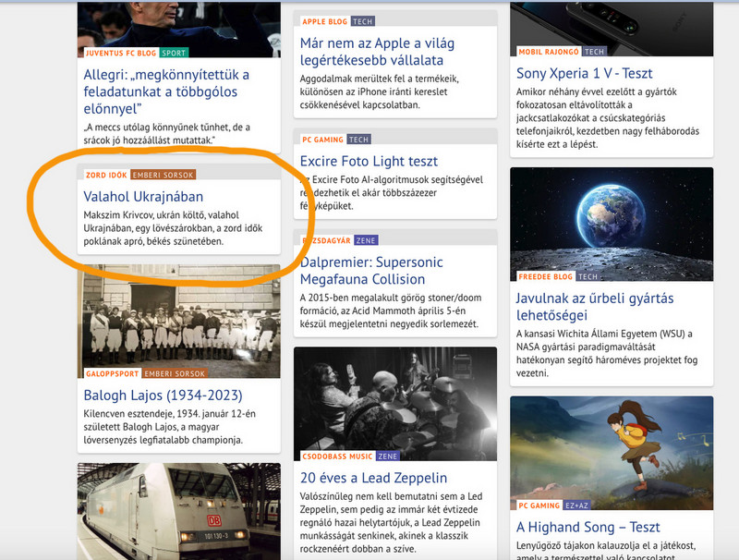
Task: Open the Sony phone photo thumbnail
Action: (612, 30)
